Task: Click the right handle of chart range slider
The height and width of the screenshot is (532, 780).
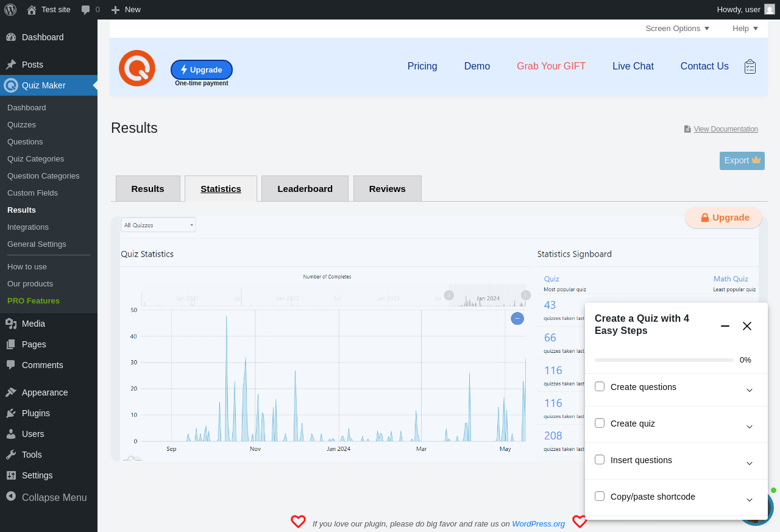Action: (x=526, y=295)
